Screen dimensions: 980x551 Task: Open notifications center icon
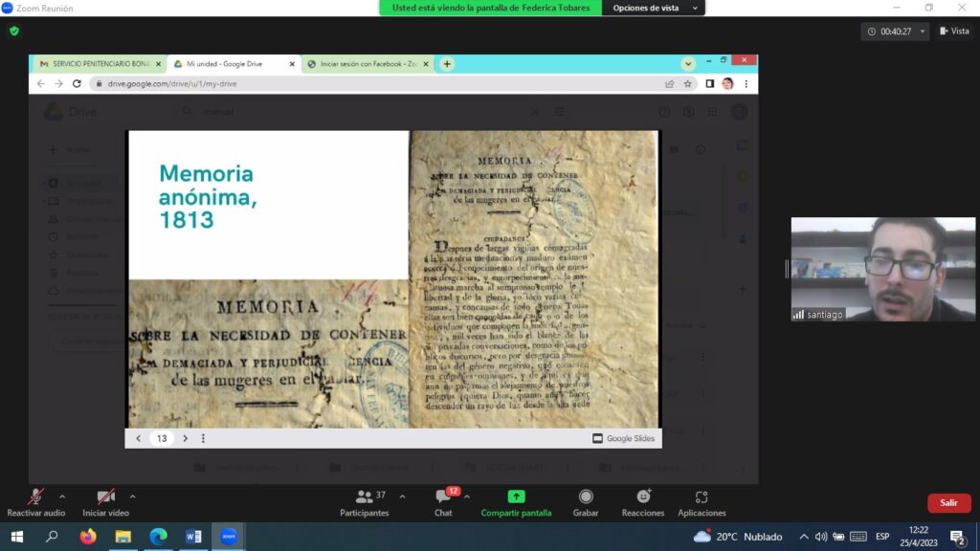pyautogui.click(x=957, y=537)
